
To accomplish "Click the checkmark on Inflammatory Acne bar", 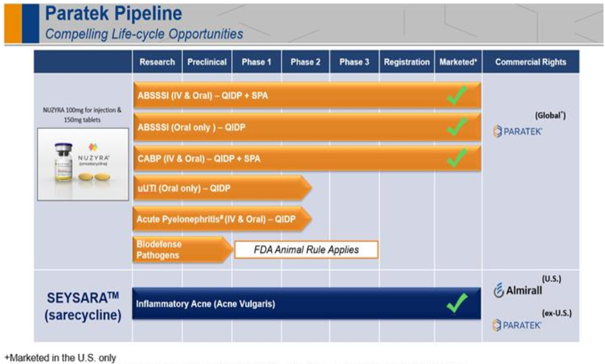I will [x=458, y=303].
